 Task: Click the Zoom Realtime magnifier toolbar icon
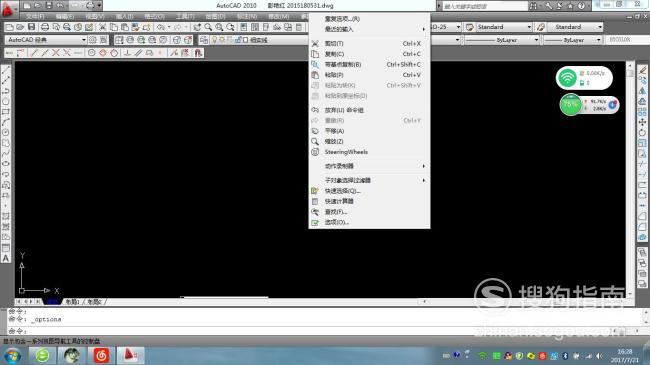(x=208, y=27)
